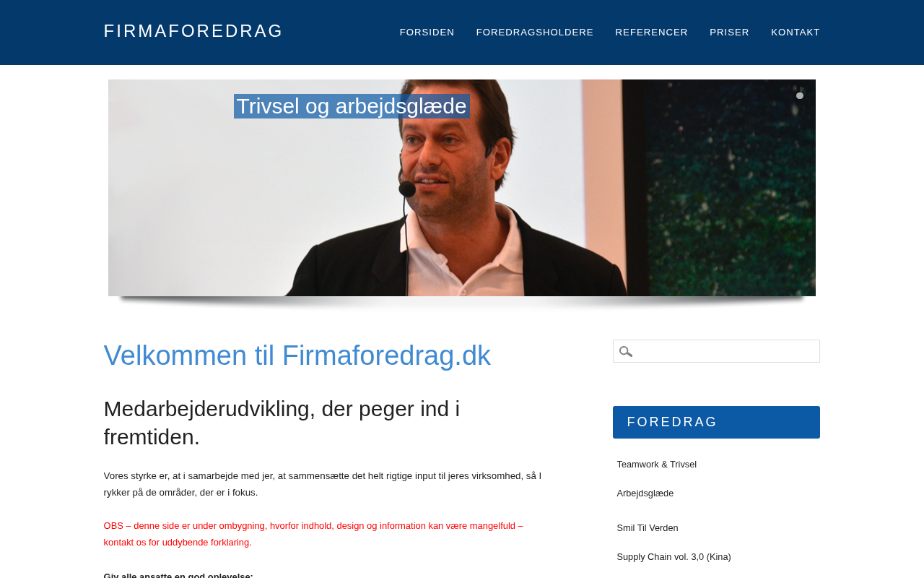
Task: Open the Smil Til Verden link
Action: [648, 528]
